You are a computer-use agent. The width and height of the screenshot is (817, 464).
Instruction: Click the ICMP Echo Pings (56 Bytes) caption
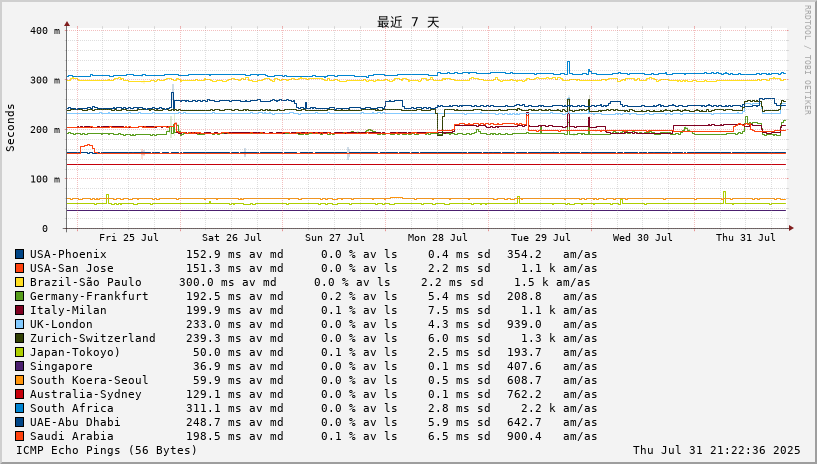[x=107, y=450]
